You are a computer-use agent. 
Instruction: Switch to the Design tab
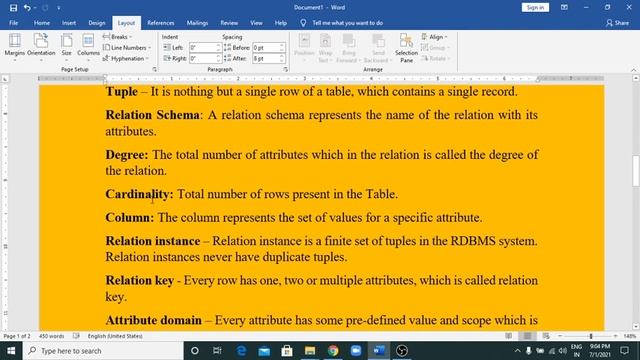97,23
